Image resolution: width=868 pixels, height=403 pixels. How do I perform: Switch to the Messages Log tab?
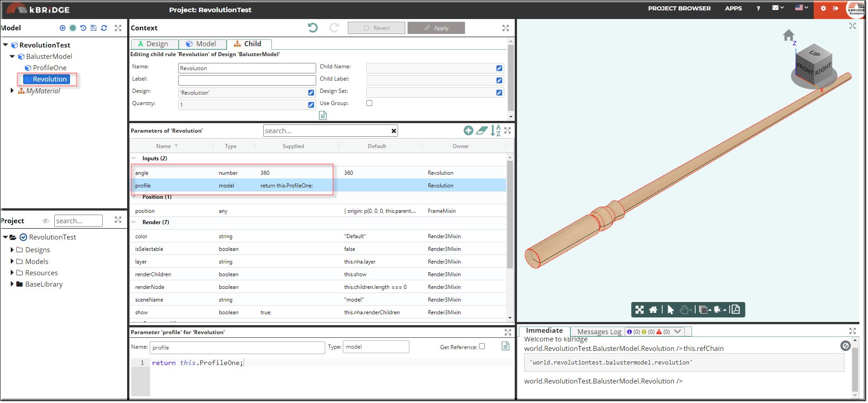tap(599, 332)
